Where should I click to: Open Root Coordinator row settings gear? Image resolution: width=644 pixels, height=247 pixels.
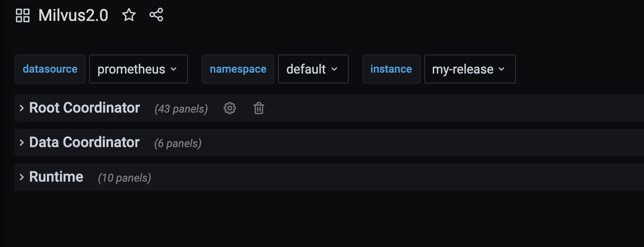pyautogui.click(x=229, y=108)
